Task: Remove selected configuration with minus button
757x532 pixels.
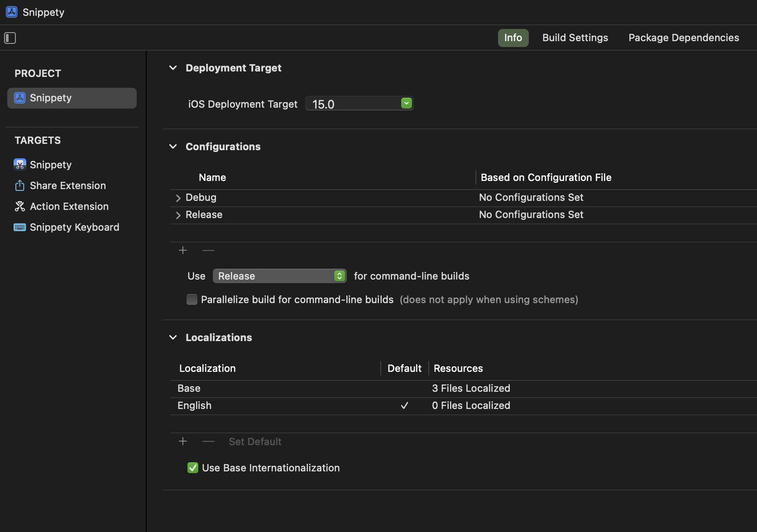Action: coord(208,250)
